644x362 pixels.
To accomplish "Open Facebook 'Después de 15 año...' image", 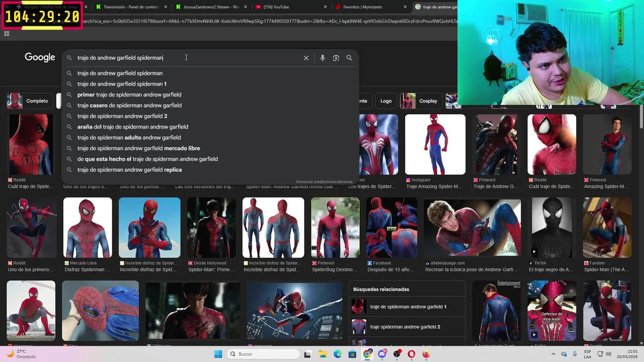I will click(392, 228).
